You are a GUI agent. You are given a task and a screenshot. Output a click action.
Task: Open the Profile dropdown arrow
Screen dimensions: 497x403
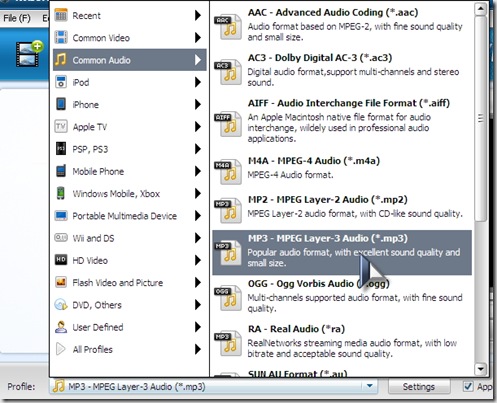369,386
